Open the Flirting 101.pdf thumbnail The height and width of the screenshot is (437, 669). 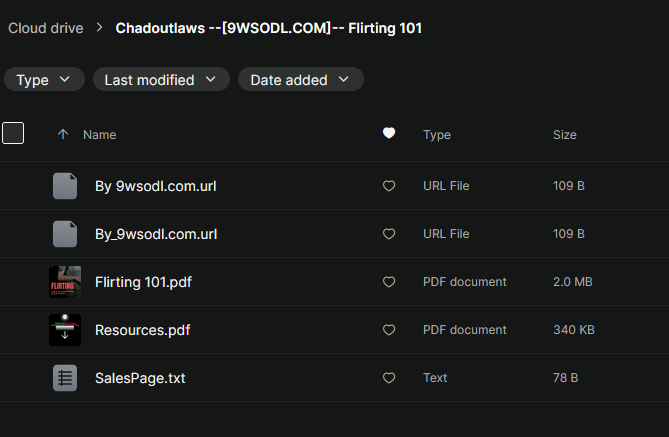pyautogui.click(x=65, y=282)
